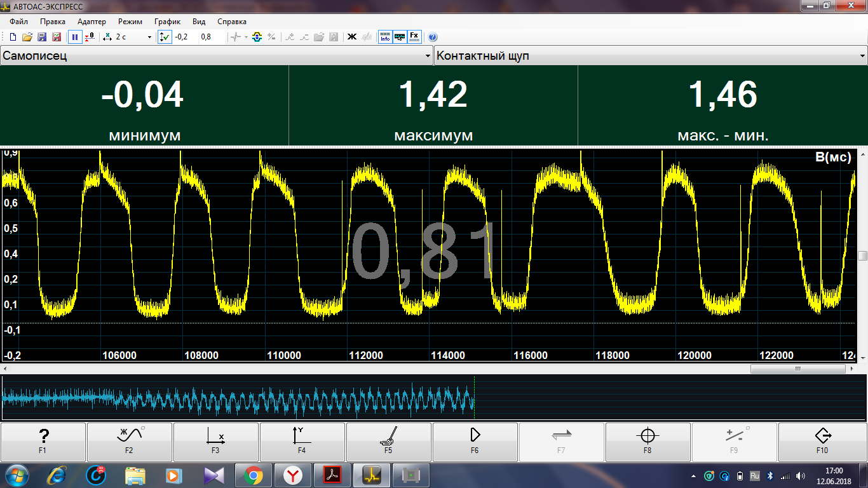Click the volume speaker icon in the tray

pyautogui.click(x=801, y=475)
